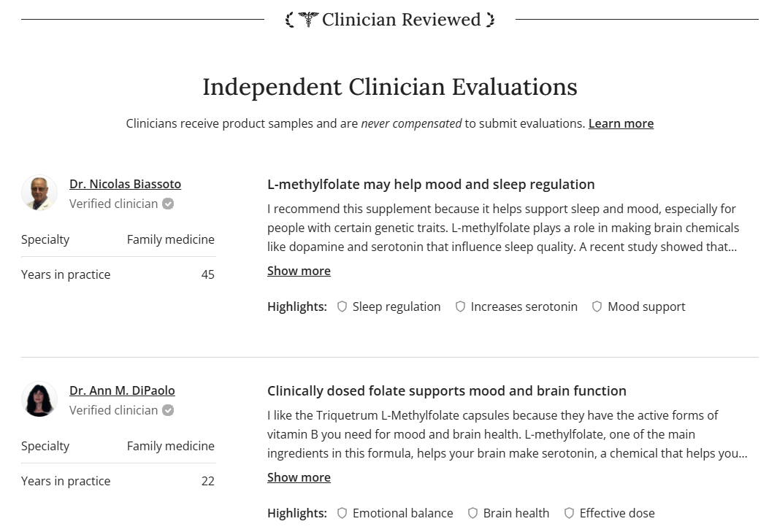Click the Clinically dosed folate review title
Viewport: 777px width, 532px height.
[x=446, y=390]
